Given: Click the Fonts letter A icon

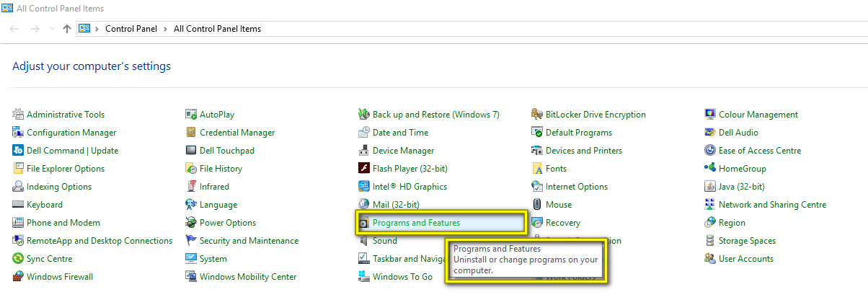Looking at the screenshot, I should (537, 168).
